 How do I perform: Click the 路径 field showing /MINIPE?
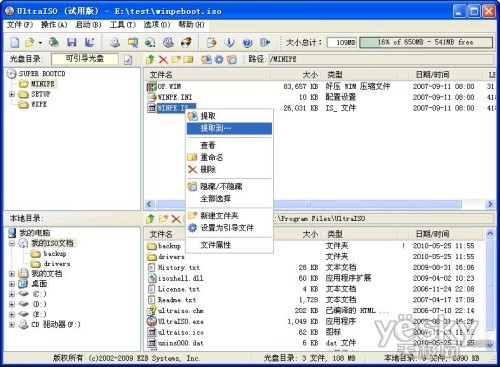click(x=381, y=59)
